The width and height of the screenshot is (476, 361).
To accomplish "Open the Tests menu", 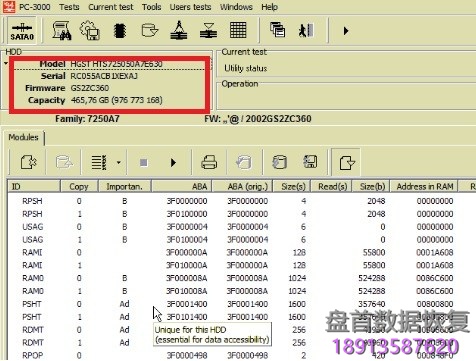I will click(69, 7).
